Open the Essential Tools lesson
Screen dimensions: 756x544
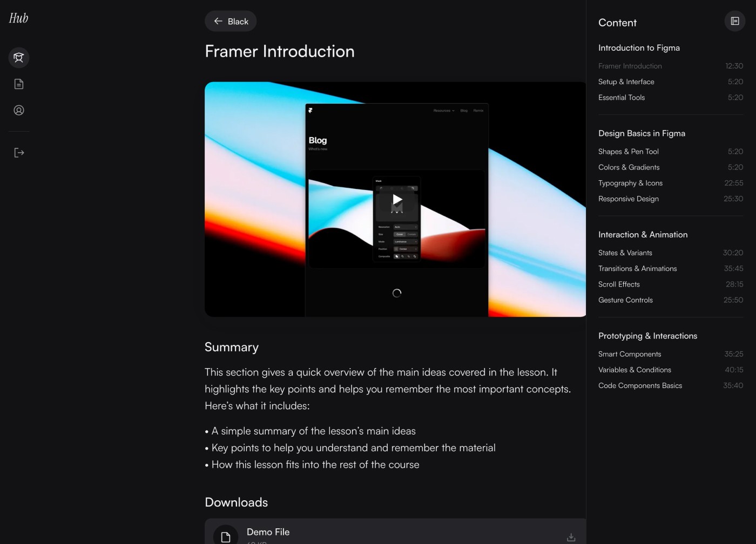[671, 97]
